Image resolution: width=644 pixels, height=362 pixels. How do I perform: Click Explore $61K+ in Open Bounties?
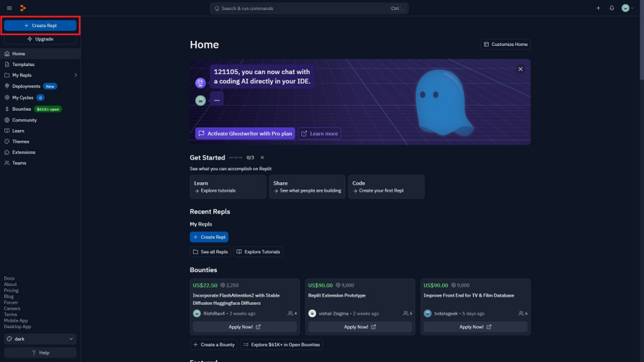click(281, 345)
